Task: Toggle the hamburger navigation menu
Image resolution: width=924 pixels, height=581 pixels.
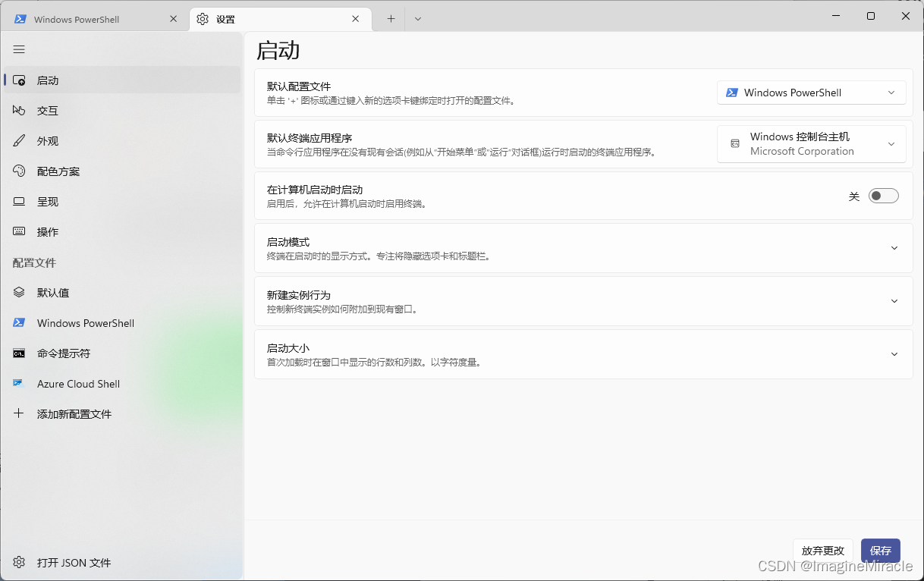Action: [19, 49]
